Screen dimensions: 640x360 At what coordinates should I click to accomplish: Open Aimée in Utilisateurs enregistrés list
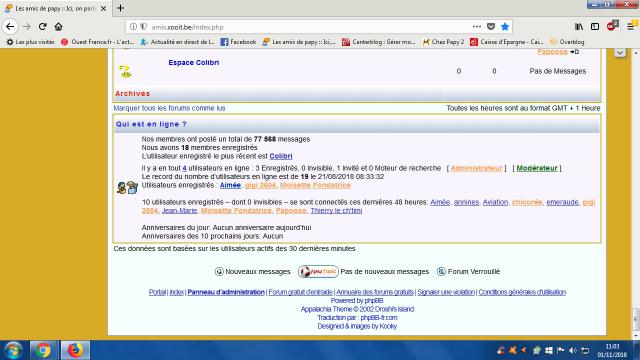230,185
